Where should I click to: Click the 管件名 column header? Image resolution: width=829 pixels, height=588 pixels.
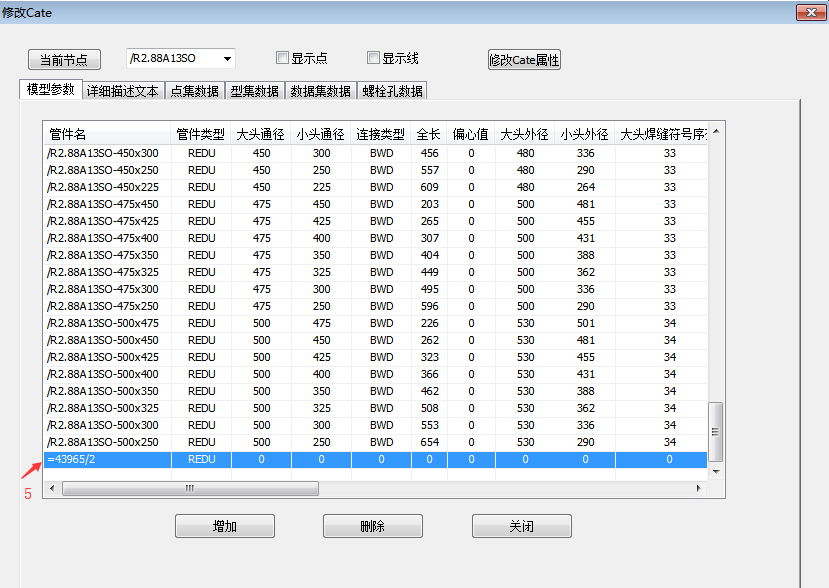107,134
